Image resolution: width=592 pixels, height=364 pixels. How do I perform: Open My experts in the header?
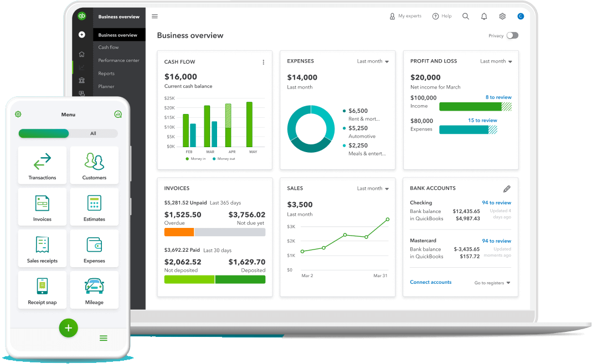pyautogui.click(x=405, y=16)
